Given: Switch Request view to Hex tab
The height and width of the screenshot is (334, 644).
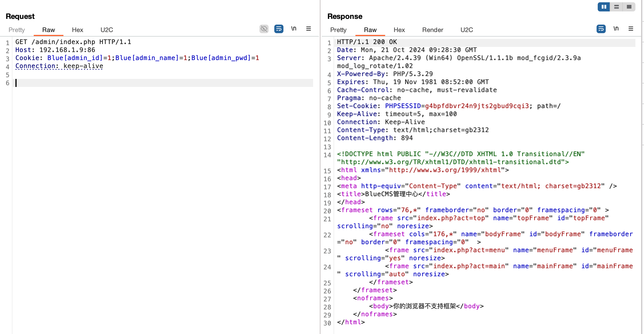Looking at the screenshot, I should pos(77,30).
